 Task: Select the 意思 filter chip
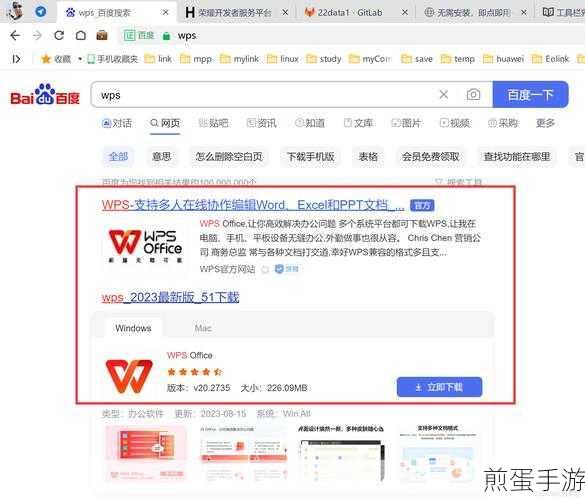click(x=162, y=156)
